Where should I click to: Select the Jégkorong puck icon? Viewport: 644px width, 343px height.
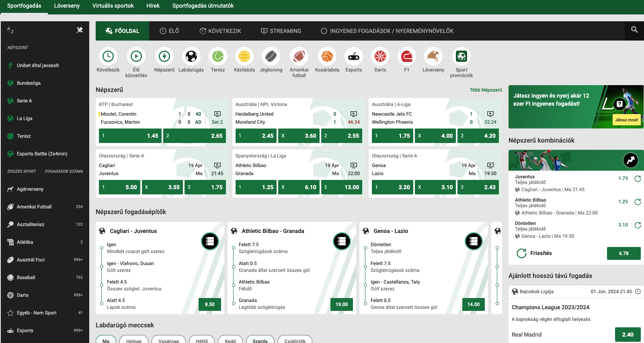pyautogui.click(x=271, y=57)
